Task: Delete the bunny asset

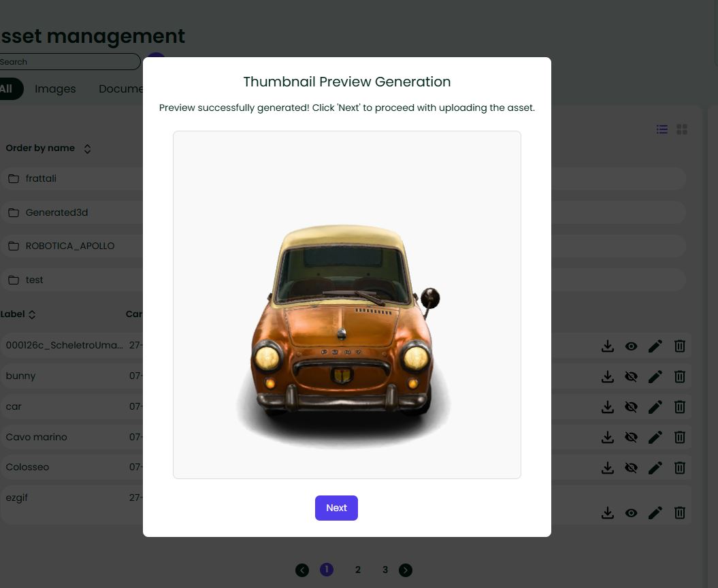Action: (679, 376)
